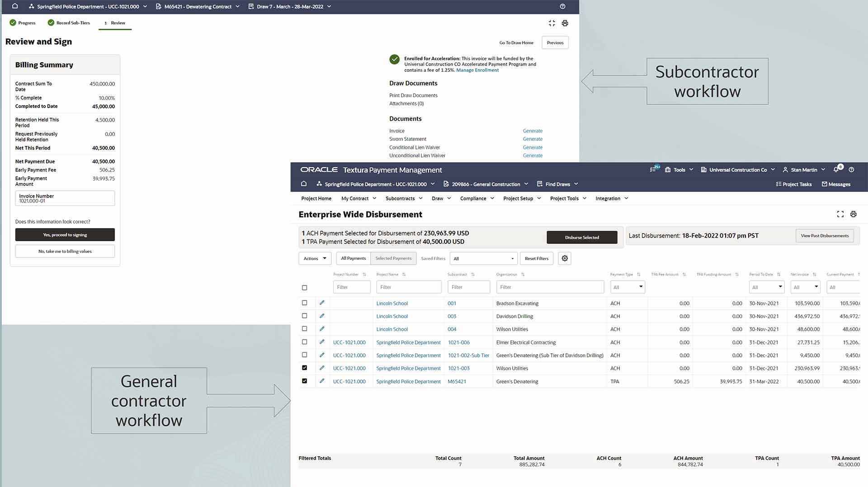Screen dimensions: 868x487
Task: Open the Compliance menu
Action: (x=477, y=198)
